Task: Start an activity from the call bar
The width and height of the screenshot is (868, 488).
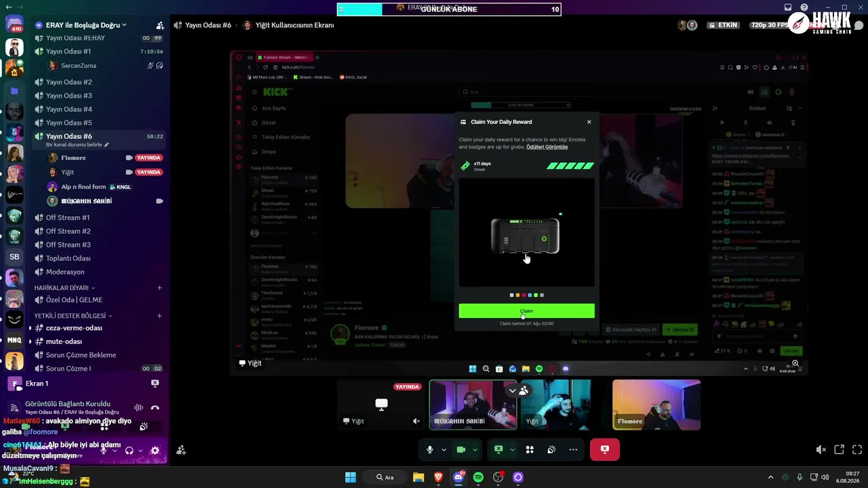Action: [x=530, y=449]
